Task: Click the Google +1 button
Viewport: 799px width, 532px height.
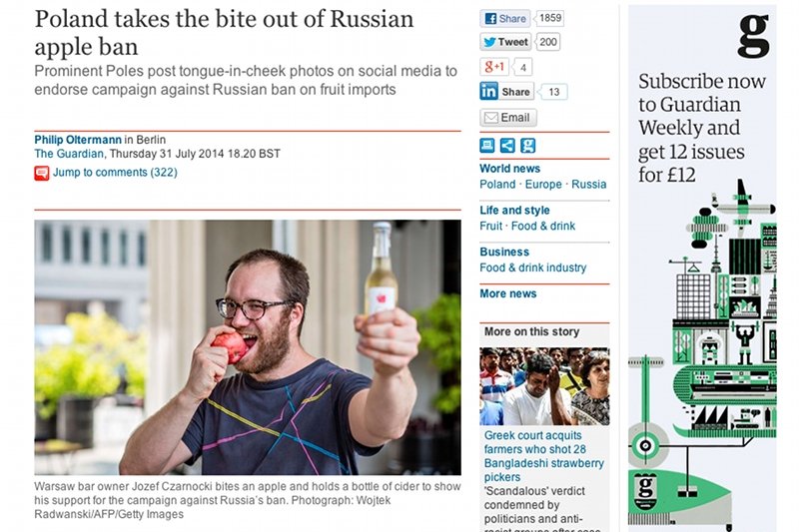Action: point(494,67)
